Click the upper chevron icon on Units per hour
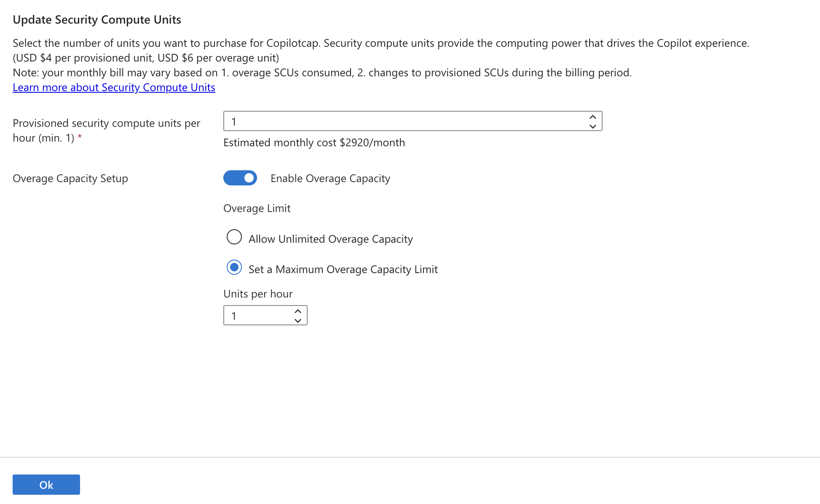820x504 pixels. (x=297, y=311)
